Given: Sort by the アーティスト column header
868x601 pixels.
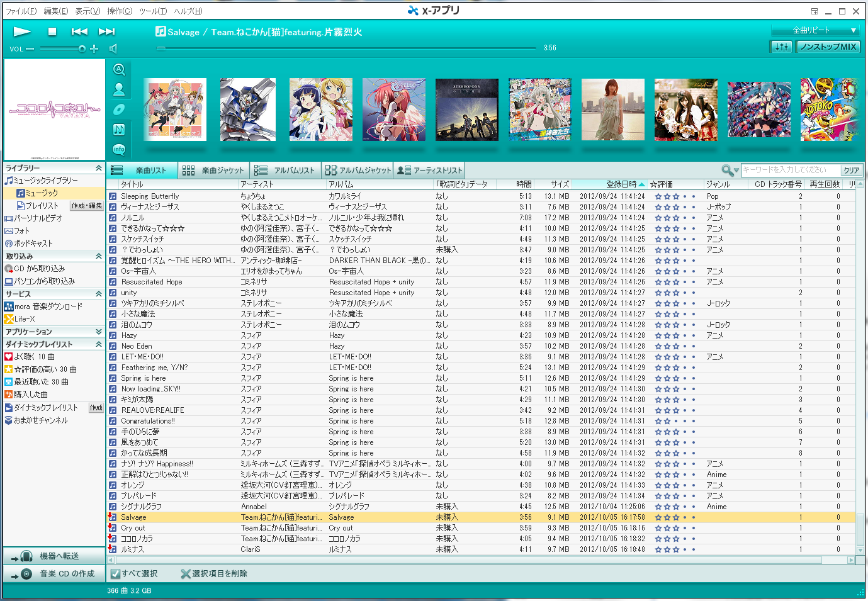Looking at the screenshot, I should [x=282, y=184].
